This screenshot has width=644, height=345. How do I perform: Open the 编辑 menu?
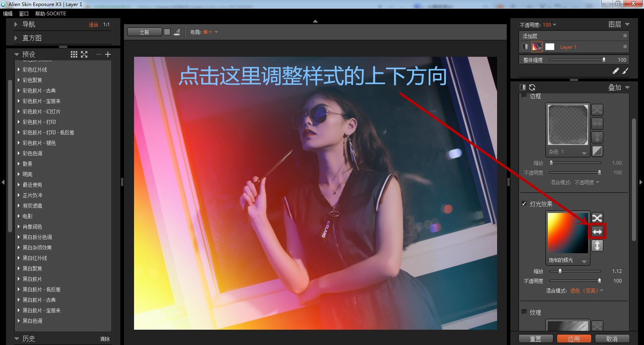pyautogui.click(x=8, y=14)
